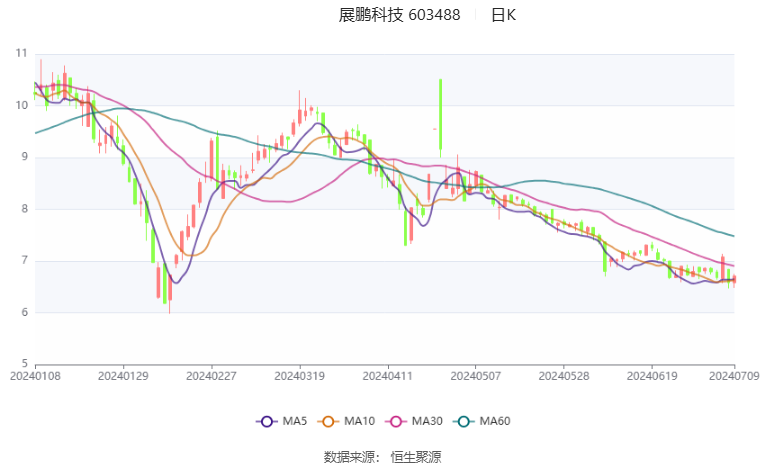Click the chart title 展鹏科技 603488

[399, 15]
